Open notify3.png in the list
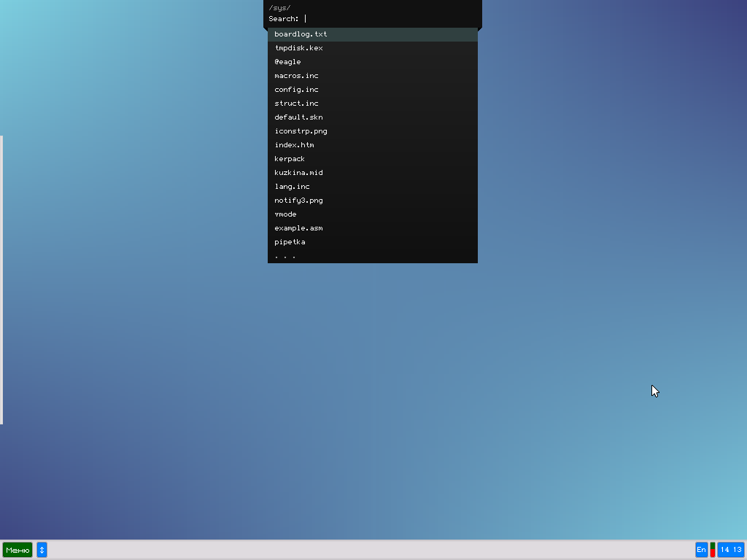Viewport: 747px width, 560px height. [x=298, y=201]
